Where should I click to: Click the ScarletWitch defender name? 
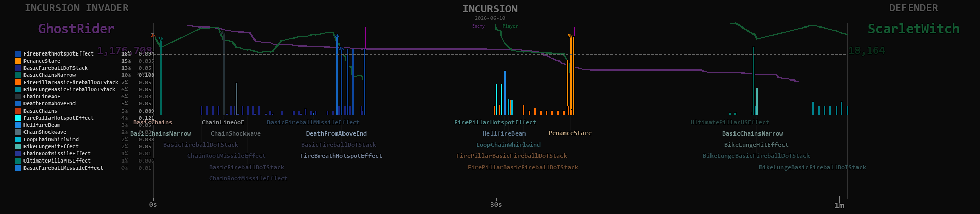coord(913,29)
